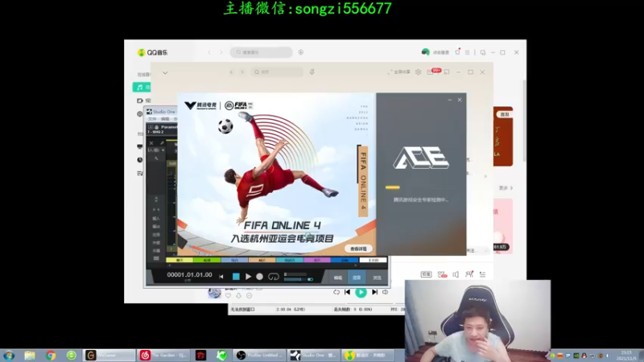This screenshot has width=644, height=362.
Task: Go forward in the beige window
Action: click(242, 72)
